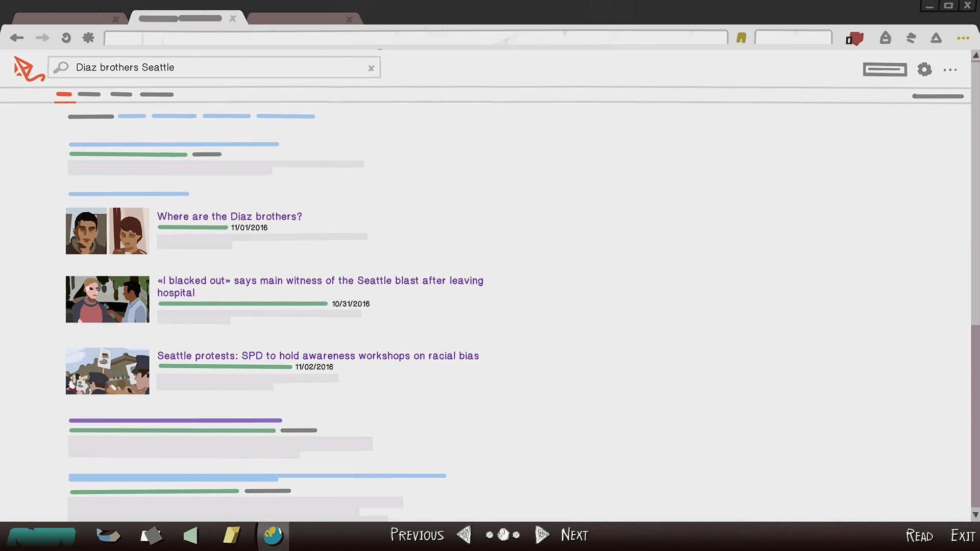The width and height of the screenshot is (980, 551).
Task: Click the Previous button
Action: click(417, 535)
